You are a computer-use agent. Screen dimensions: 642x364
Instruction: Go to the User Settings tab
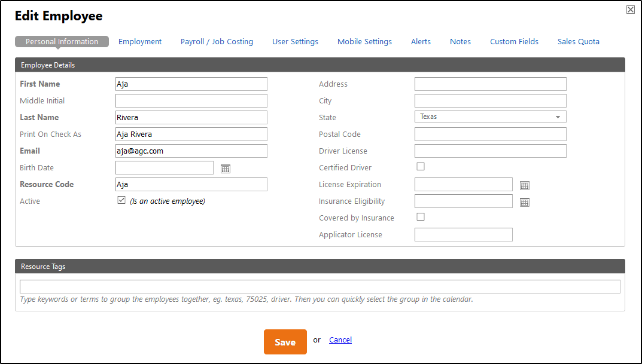pyautogui.click(x=295, y=42)
